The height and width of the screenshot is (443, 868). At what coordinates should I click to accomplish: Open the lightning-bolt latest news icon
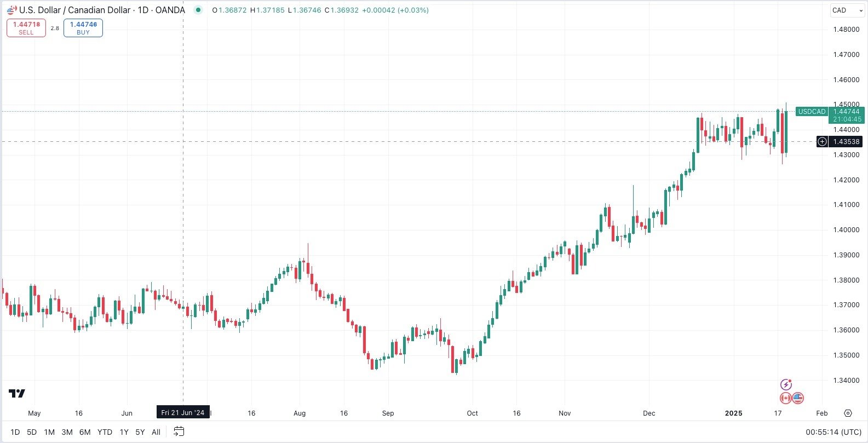coord(786,384)
